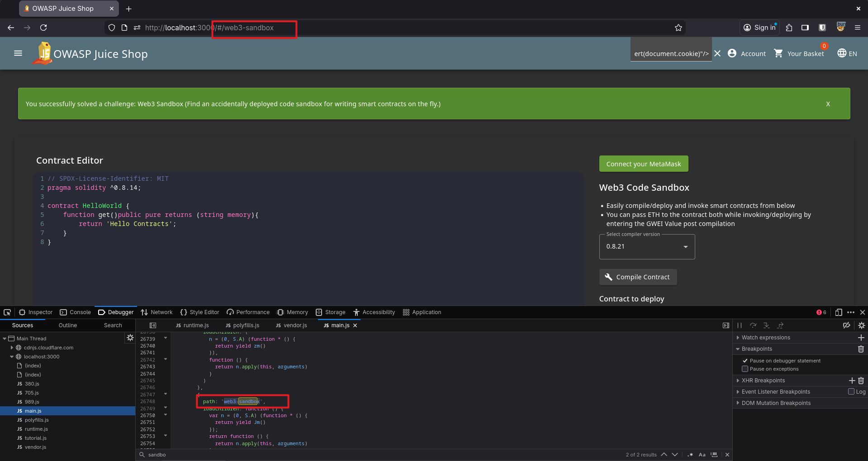Open the compiler version dropdown
Viewport: 868px width, 461px height.
point(647,247)
